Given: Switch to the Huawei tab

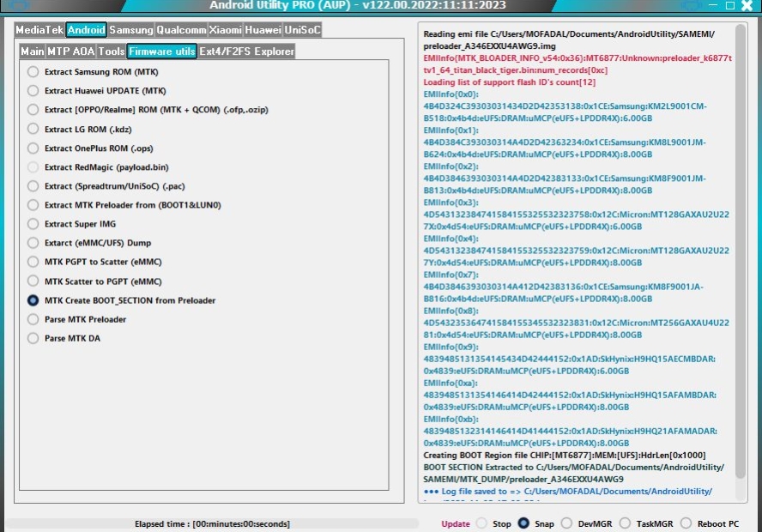Looking at the screenshot, I should coord(263,30).
